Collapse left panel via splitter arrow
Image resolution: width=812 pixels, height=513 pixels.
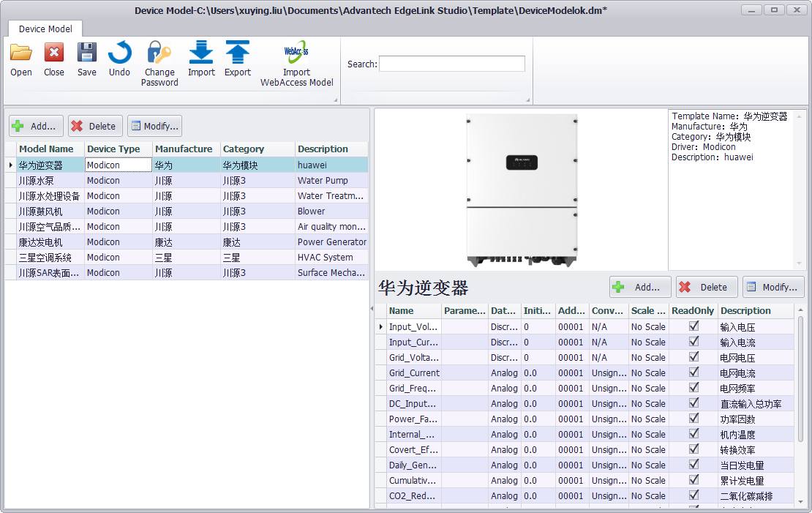point(372,309)
